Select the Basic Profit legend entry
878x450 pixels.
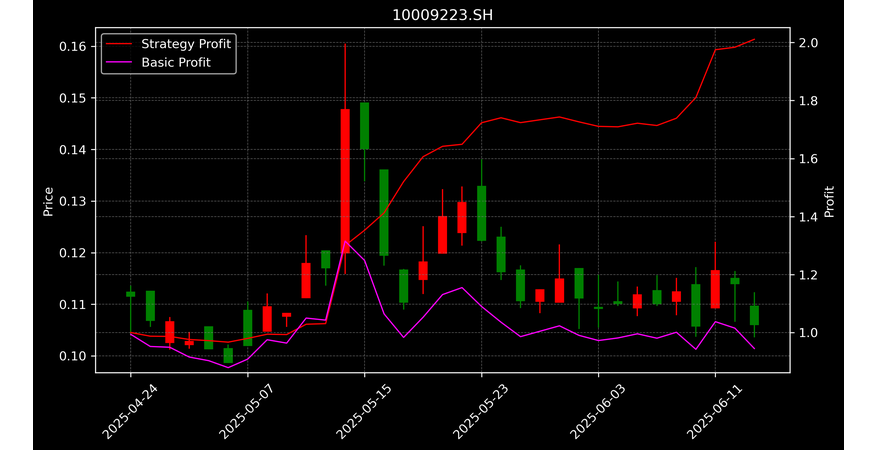[x=158, y=62]
